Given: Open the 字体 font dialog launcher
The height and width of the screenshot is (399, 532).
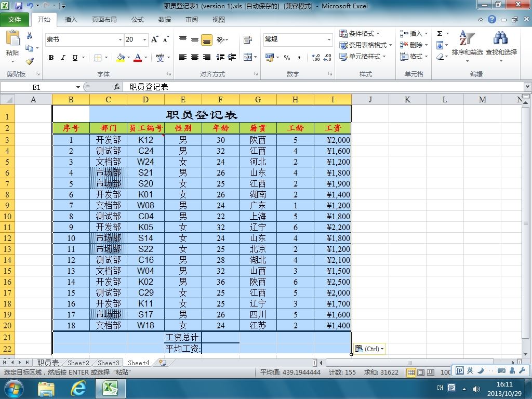Looking at the screenshot, I should coord(169,74).
